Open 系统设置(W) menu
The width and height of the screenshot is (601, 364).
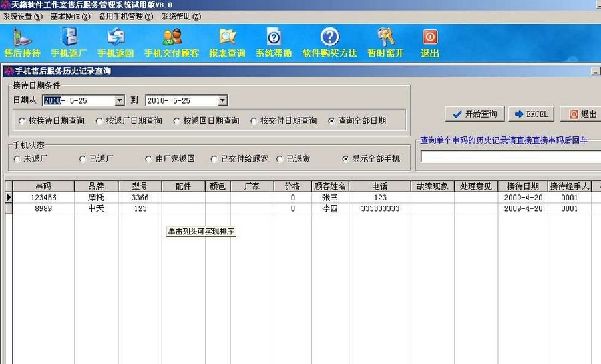[x=23, y=17]
